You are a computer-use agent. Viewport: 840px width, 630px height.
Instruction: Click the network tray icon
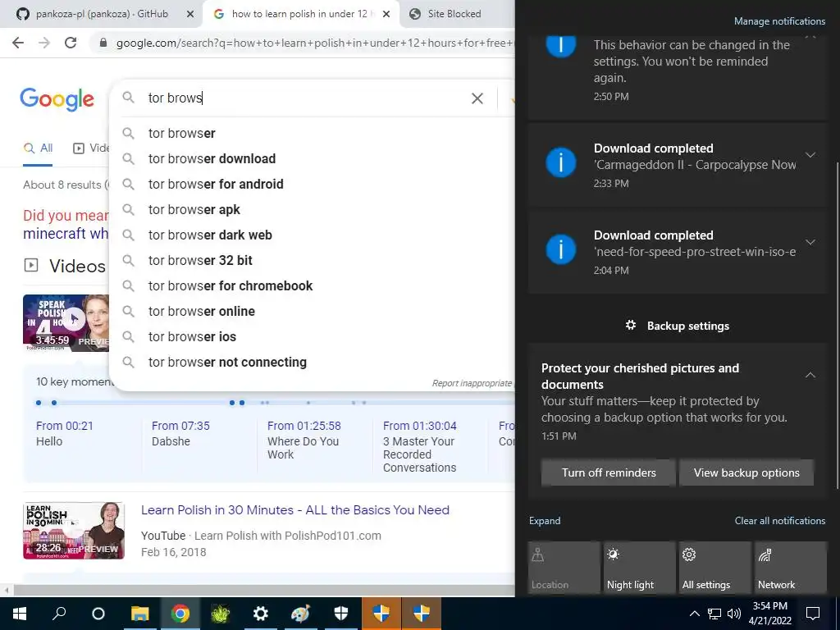714,614
